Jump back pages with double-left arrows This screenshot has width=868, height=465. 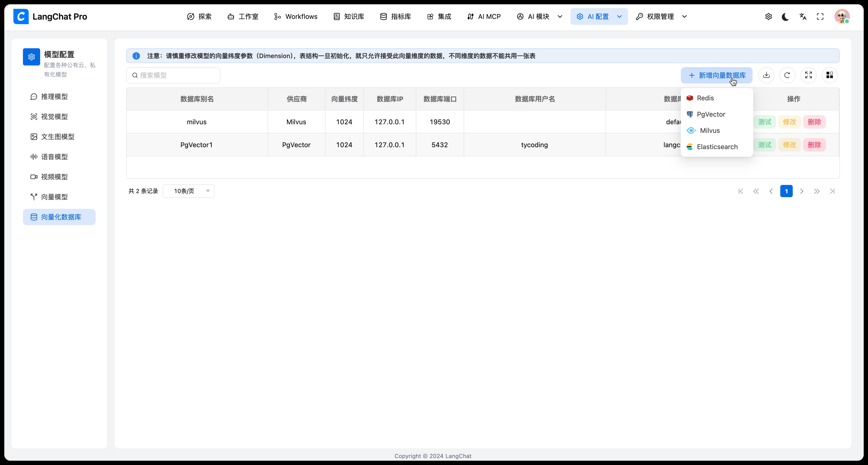click(x=756, y=191)
